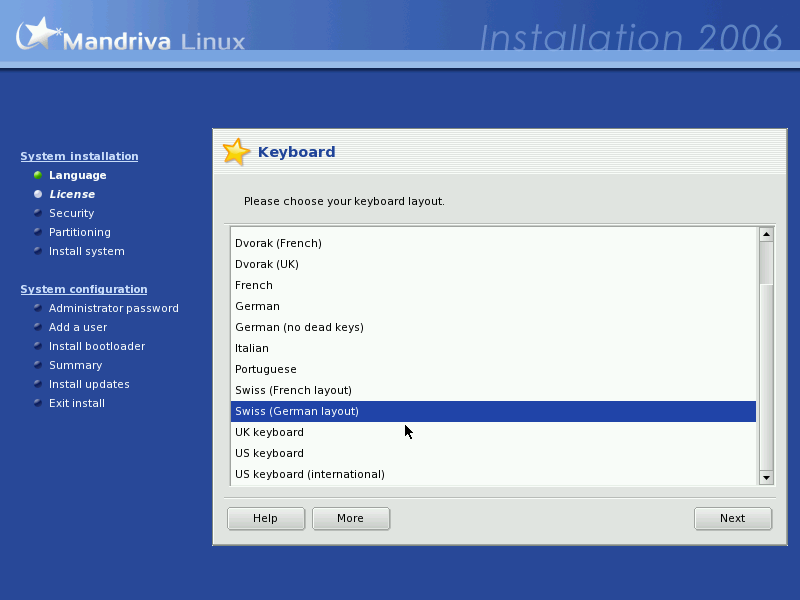
Task: Click the Exit install step
Action: tap(77, 403)
